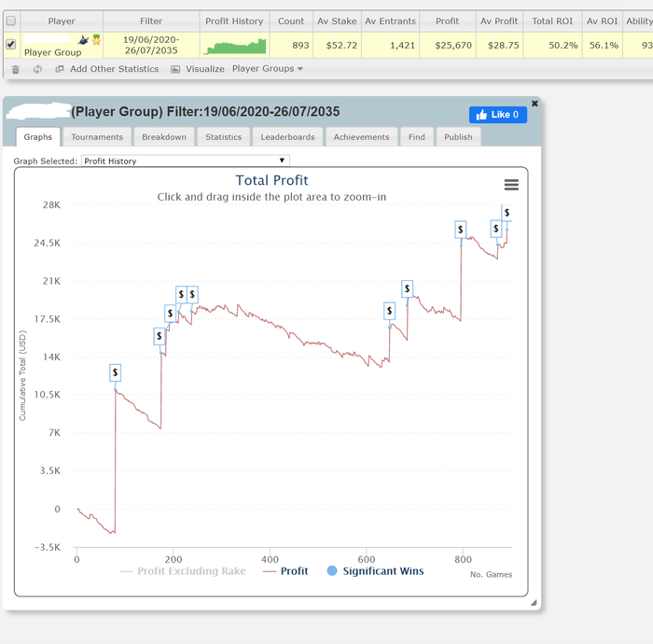This screenshot has height=644, width=653.
Task: Toggle the Profit legend series
Action: pos(285,571)
